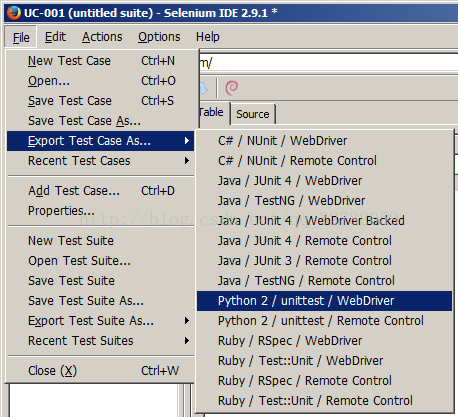The width and height of the screenshot is (458, 417).
Task: Open the Edit menu
Action: point(55,37)
